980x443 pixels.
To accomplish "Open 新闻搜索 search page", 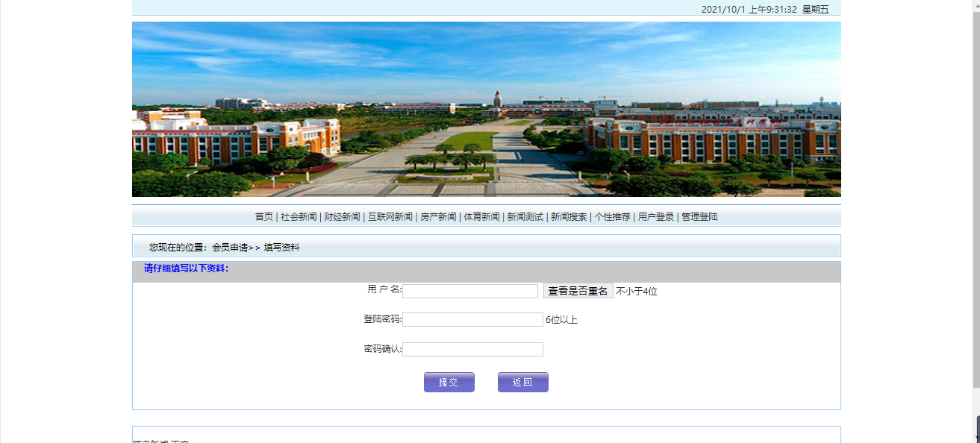I will pos(569,217).
